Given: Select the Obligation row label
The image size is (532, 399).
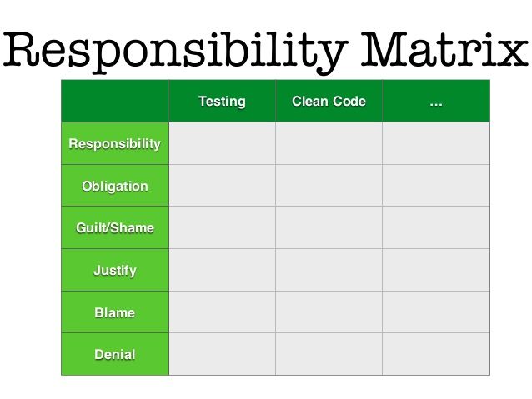Looking at the screenshot, I should click(x=115, y=186).
